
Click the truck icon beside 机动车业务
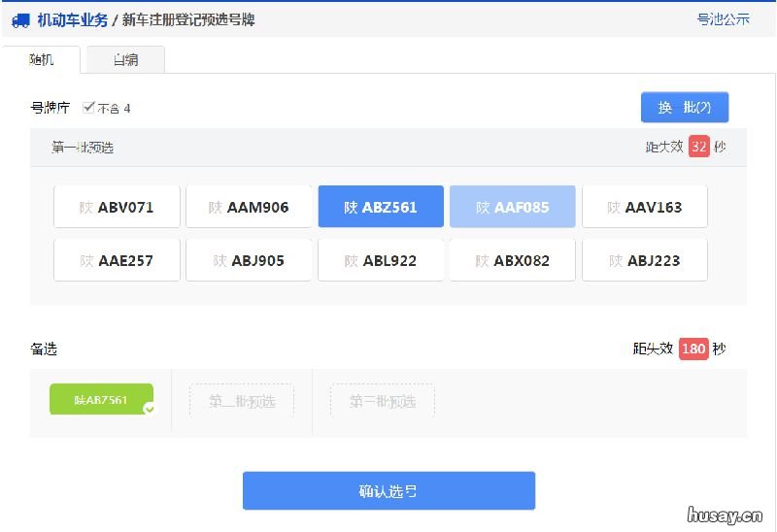point(20,20)
